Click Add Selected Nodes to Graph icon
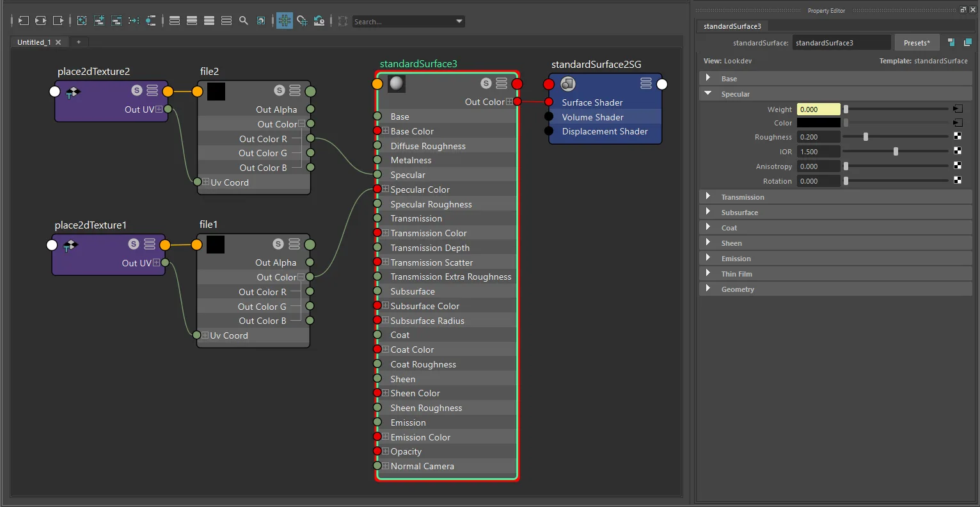 tap(99, 21)
